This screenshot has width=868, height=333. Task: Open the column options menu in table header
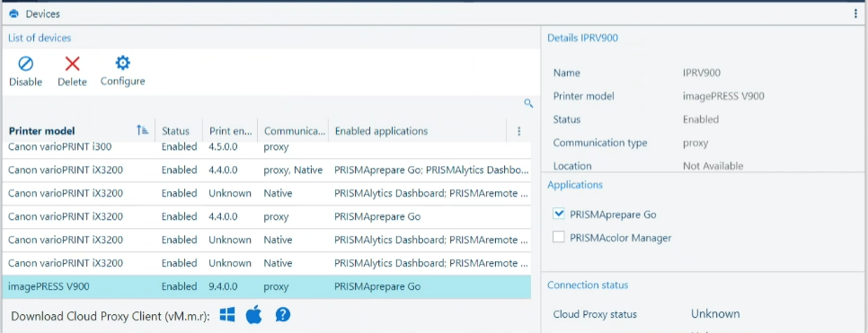518,131
